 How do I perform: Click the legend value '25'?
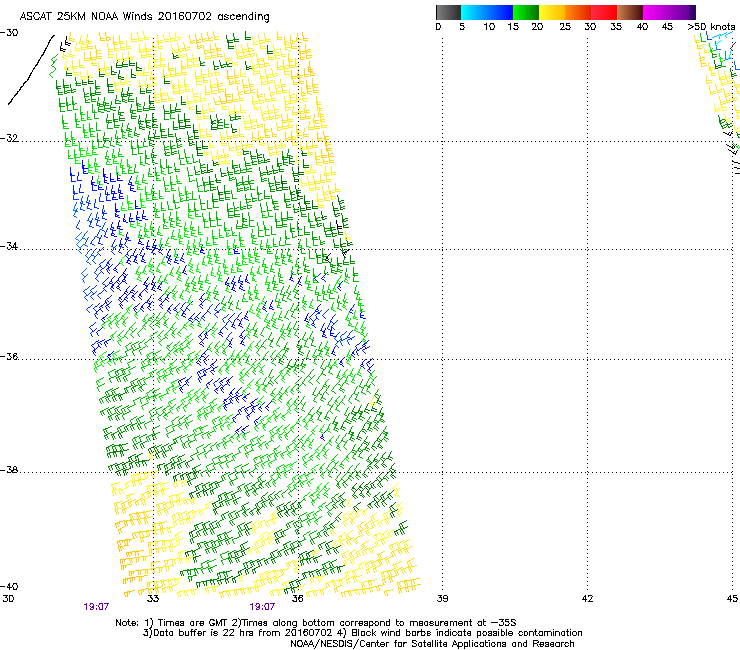(565, 27)
